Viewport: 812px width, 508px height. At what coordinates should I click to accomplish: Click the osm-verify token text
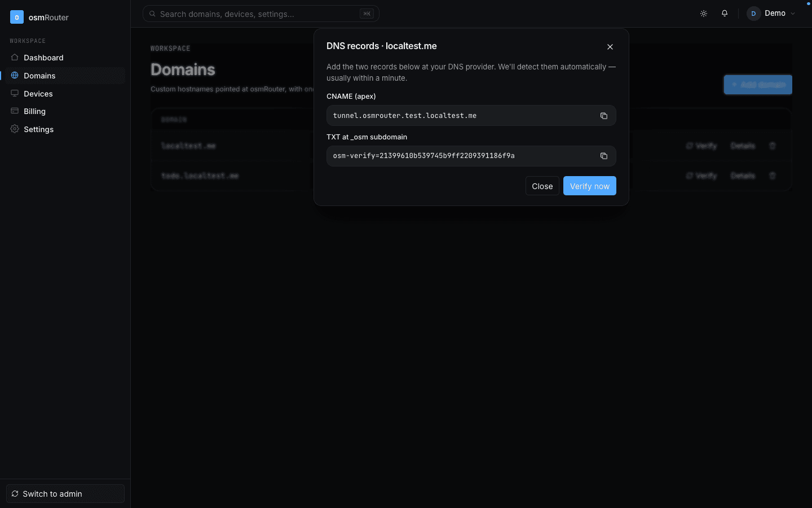[x=423, y=156]
